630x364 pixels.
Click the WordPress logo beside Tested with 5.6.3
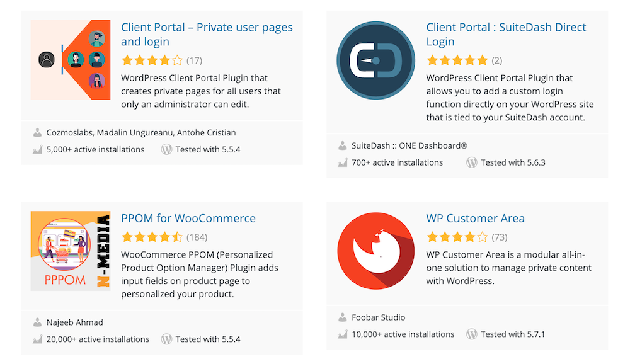[472, 162]
